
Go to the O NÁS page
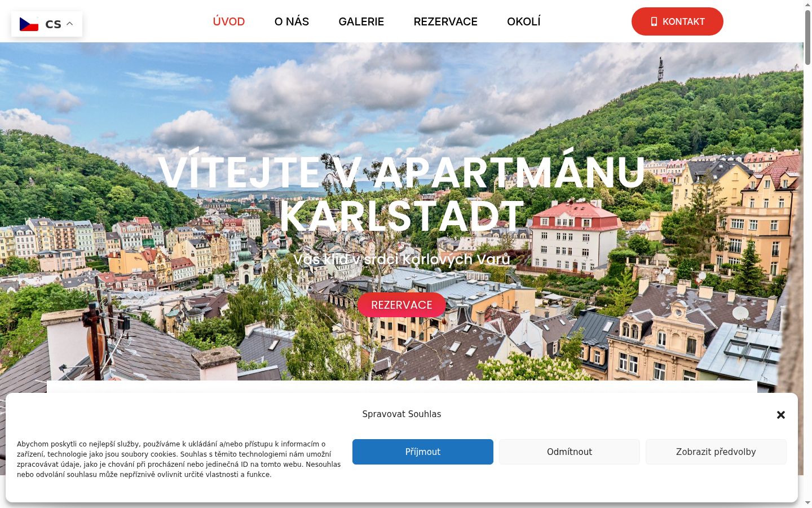click(292, 21)
